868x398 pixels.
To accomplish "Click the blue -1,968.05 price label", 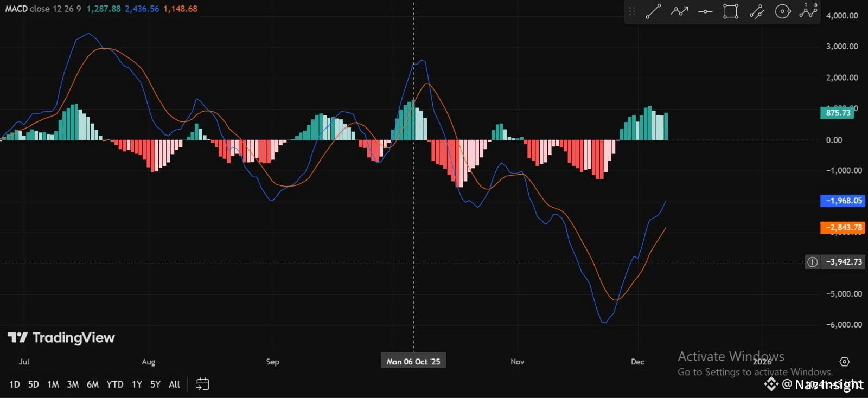I will point(843,201).
